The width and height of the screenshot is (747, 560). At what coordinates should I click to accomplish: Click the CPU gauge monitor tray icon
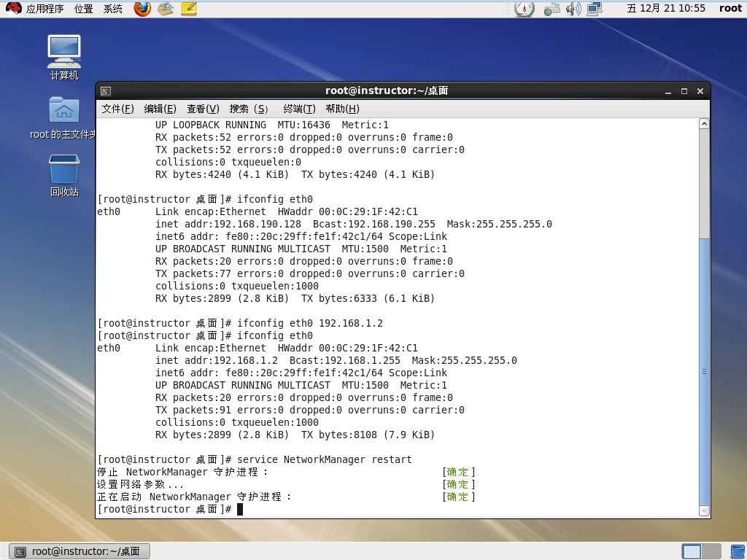coord(525,8)
